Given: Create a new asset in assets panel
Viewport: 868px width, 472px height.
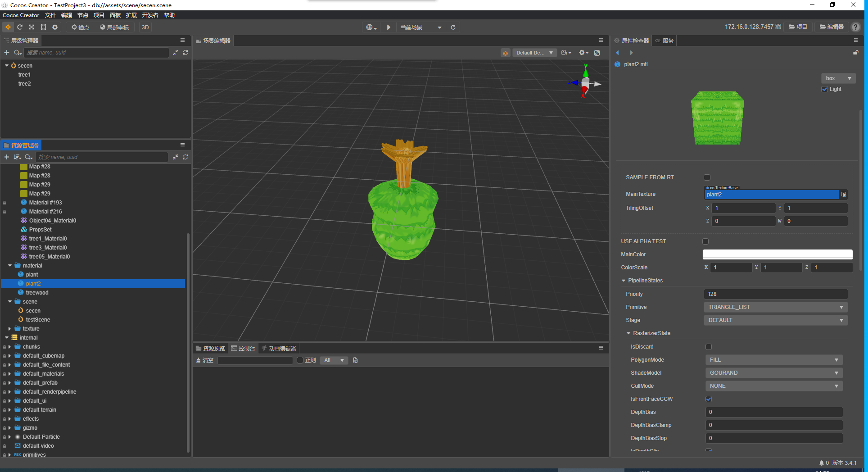Looking at the screenshot, I should [7, 157].
